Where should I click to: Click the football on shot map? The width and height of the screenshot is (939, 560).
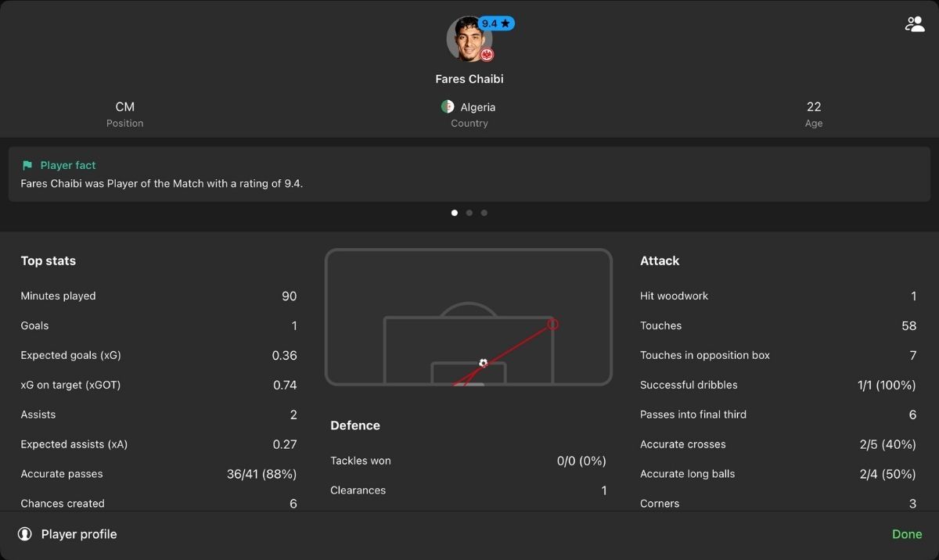pos(483,363)
